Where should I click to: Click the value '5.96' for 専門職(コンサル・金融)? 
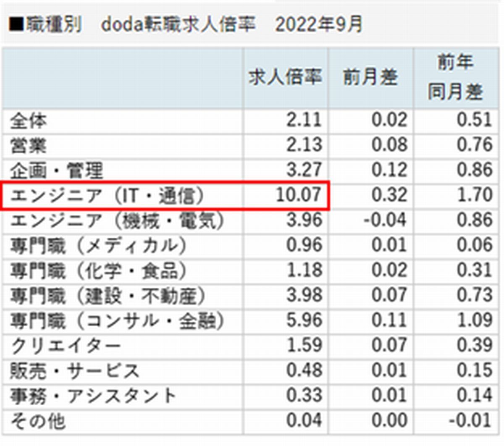tap(304, 320)
